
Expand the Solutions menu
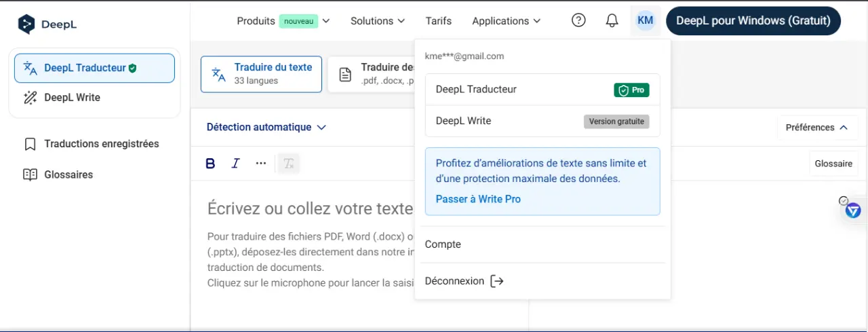378,21
